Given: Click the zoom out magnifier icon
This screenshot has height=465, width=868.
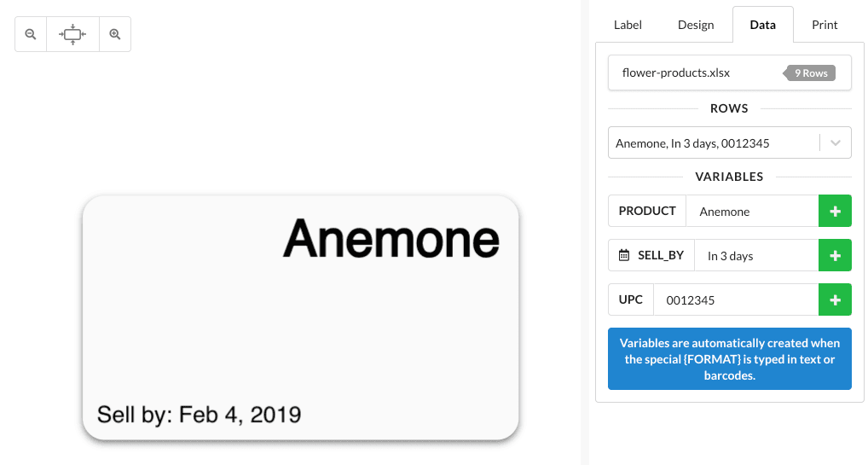Looking at the screenshot, I should pos(31,35).
